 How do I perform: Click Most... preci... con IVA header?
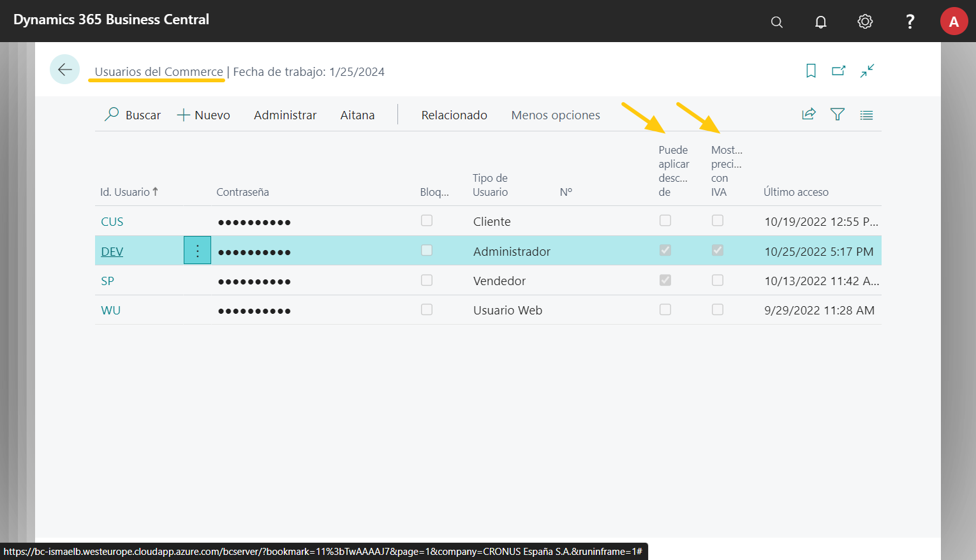tap(727, 171)
